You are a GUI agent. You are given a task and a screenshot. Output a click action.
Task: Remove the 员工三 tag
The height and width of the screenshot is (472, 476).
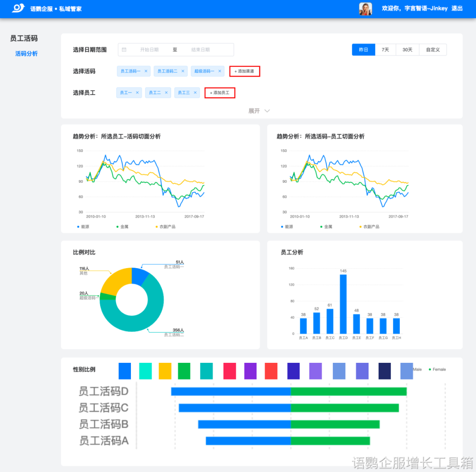click(x=195, y=92)
